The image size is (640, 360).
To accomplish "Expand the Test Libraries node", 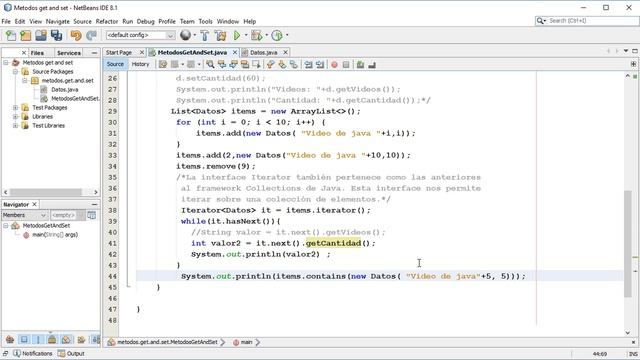I will point(16,126).
